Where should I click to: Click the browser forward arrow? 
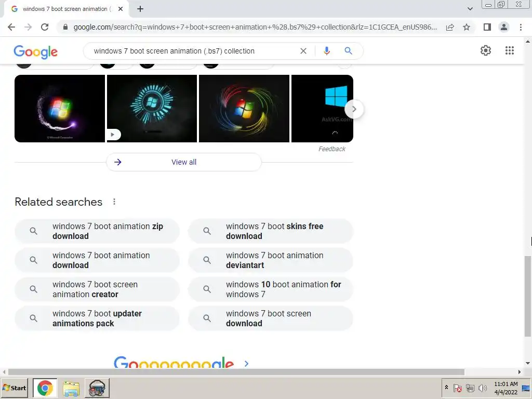(x=28, y=27)
